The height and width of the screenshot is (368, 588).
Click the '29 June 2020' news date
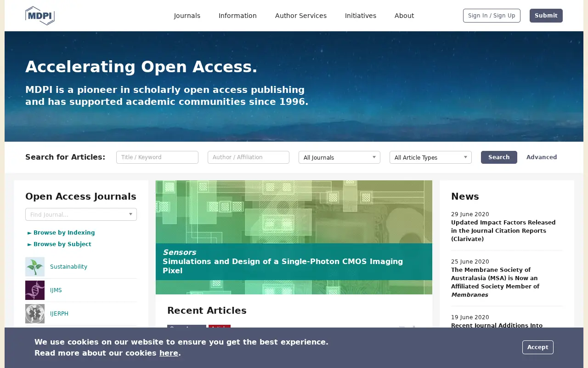coord(470,214)
